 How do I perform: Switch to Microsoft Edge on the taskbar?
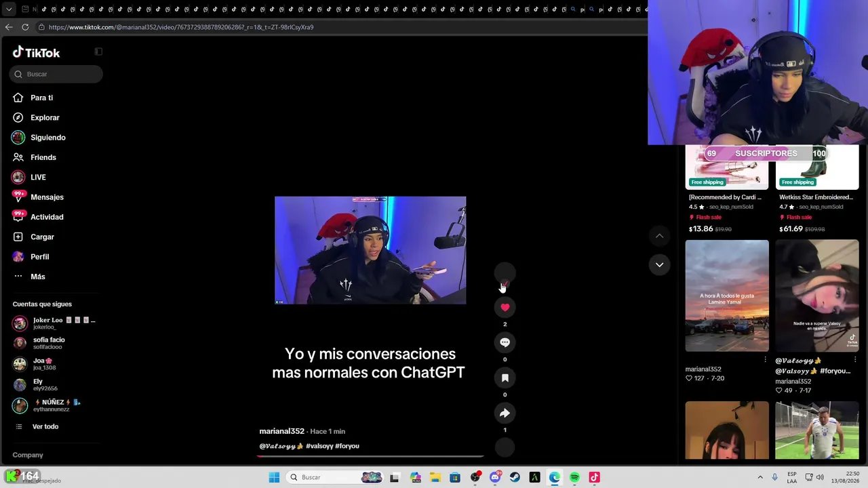[555, 477]
